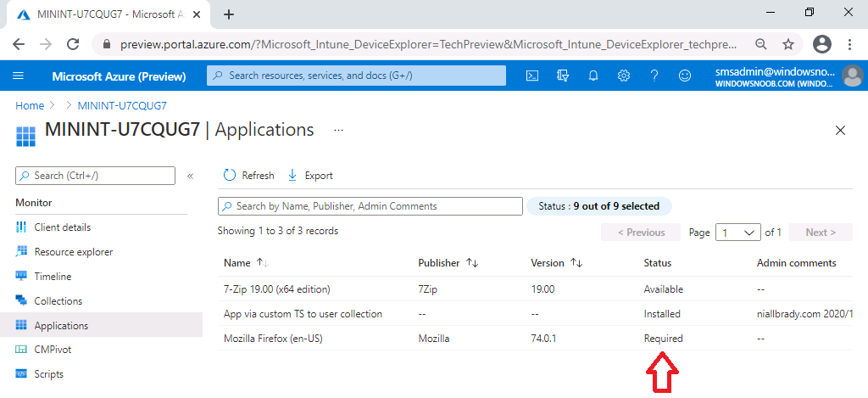Viewport: 868px width, 398px height.
Task: Open portal Settings gear
Action: click(624, 76)
